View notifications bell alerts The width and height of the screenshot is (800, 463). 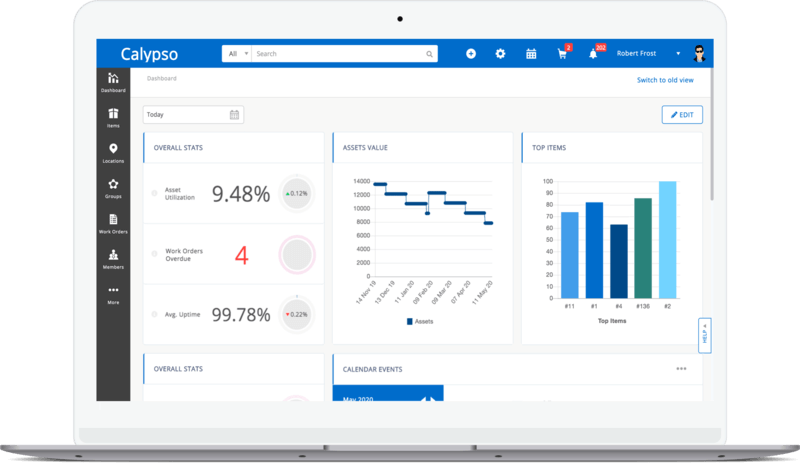[x=593, y=54]
